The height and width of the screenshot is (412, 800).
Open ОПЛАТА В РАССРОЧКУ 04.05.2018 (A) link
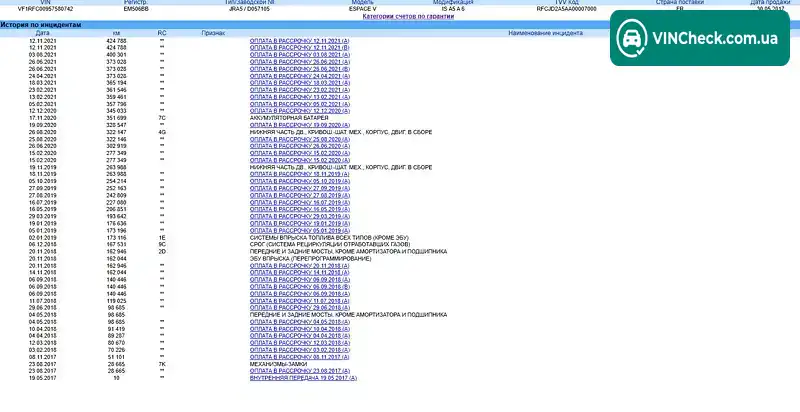tap(299, 322)
